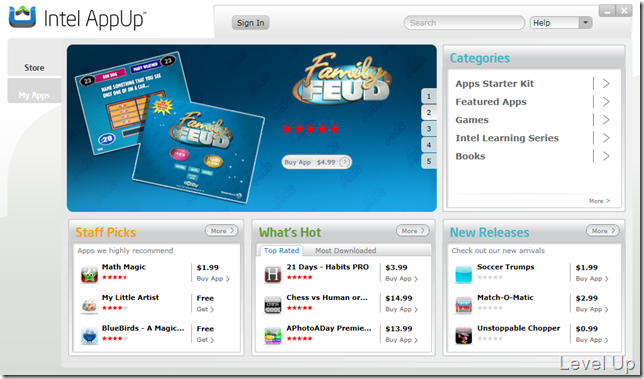Open the Match-O-Matic app icon
The image size is (644, 379).
click(x=464, y=305)
